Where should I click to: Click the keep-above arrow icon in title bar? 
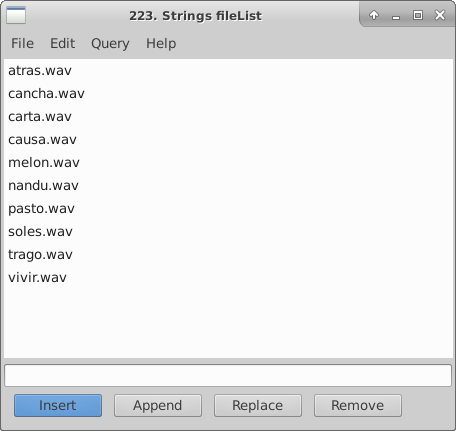[374, 15]
